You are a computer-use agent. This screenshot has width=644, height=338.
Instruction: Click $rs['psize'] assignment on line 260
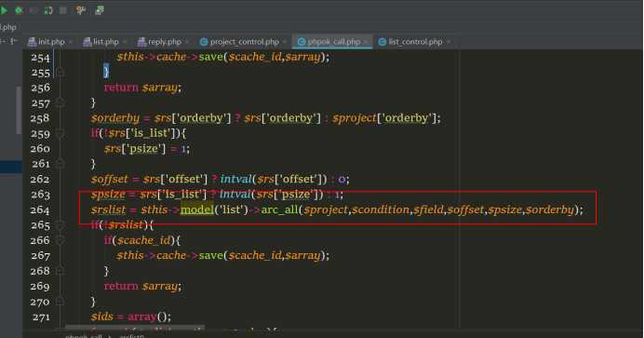coord(147,149)
